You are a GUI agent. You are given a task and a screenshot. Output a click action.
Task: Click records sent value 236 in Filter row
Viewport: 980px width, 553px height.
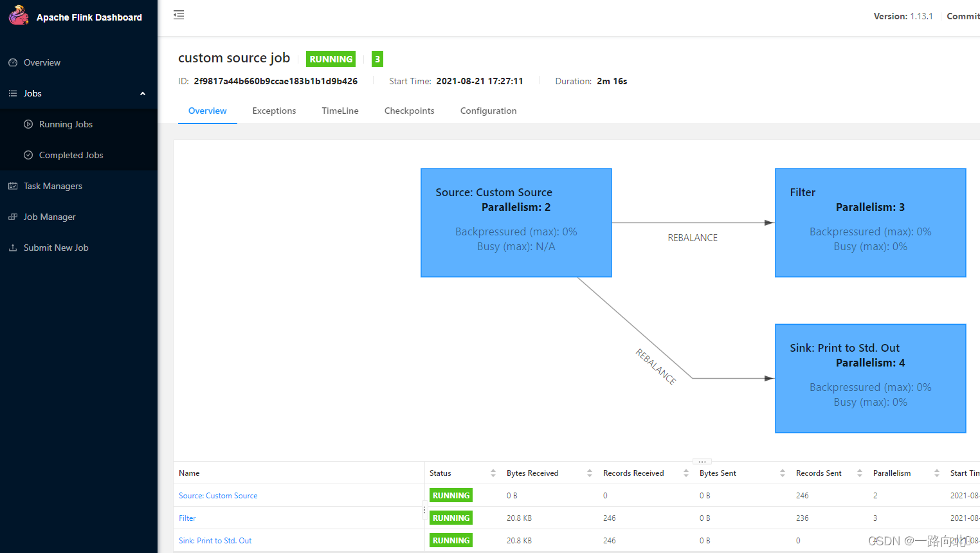(x=803, y=518)
